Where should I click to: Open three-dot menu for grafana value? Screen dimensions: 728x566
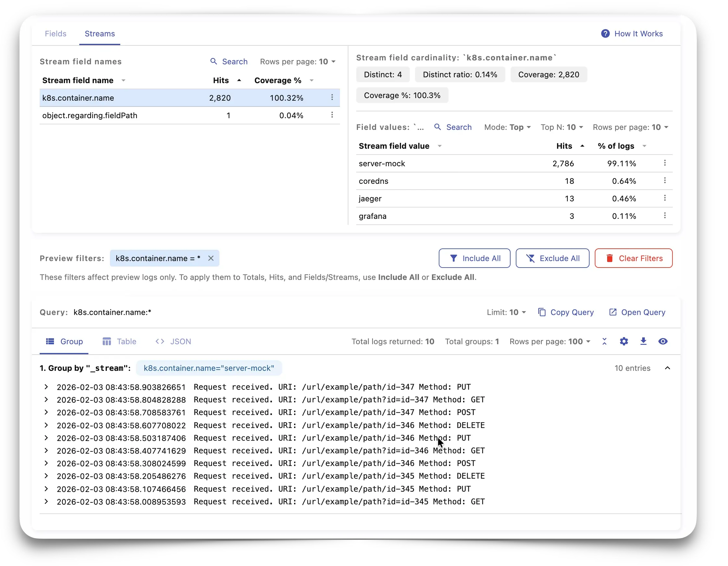[665, 216]
